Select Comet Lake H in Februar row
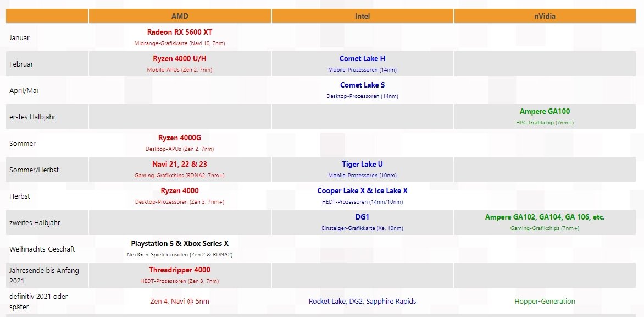Image resolution: width=644 pixels, height=317 pixels. point(362,59)
